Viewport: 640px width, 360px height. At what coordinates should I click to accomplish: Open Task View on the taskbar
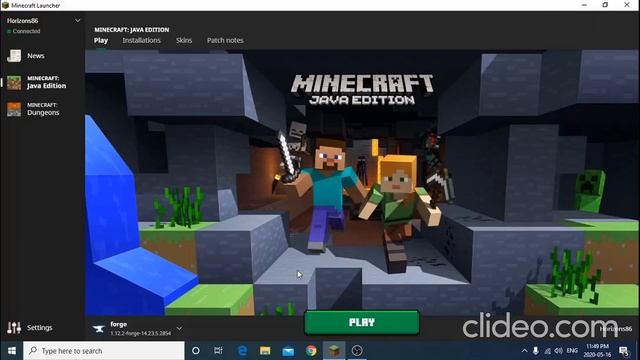218,351
